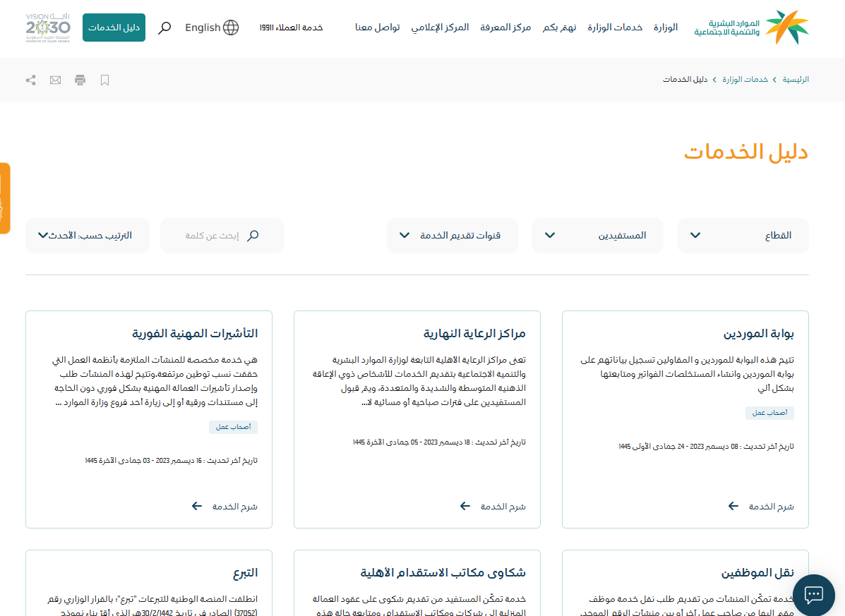The width and height of the screenshot is (845, 616).
Task: Click the share icon in the breadcrumb bar
Action: [x=31, y=80]
